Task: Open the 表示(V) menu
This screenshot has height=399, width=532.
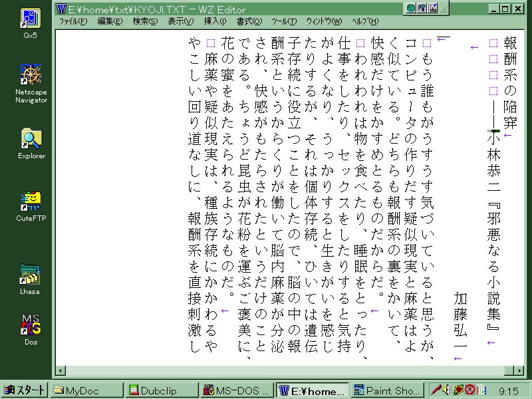Action: click(180, 21)
